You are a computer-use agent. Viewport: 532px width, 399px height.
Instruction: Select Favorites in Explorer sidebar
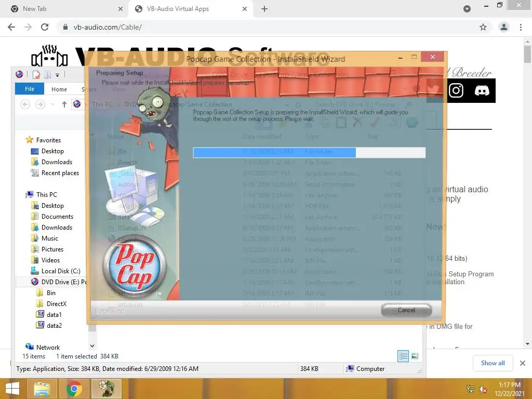48,140
